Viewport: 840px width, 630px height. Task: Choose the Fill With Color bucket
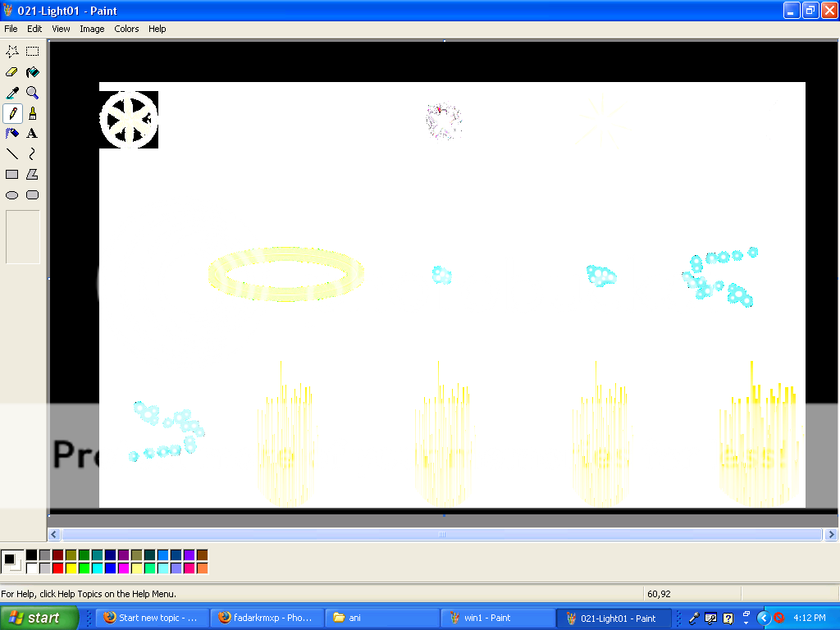[32, 72]
